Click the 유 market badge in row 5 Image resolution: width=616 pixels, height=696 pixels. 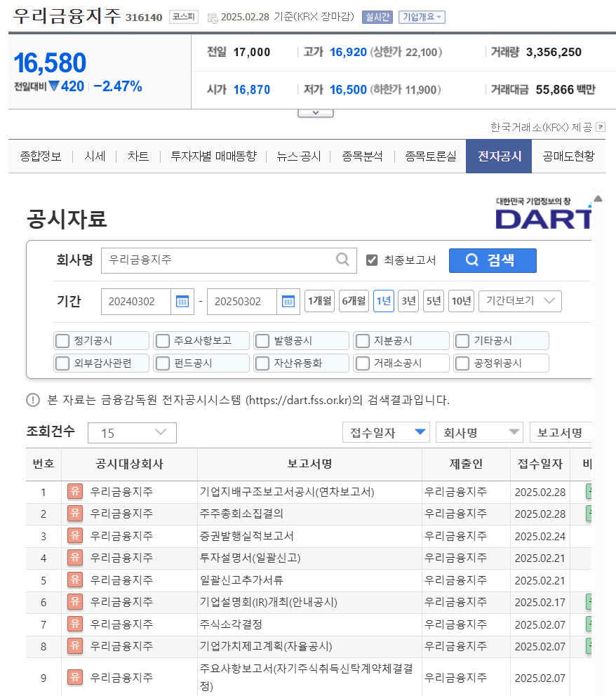pyautogui.click(x=75, y=580)
